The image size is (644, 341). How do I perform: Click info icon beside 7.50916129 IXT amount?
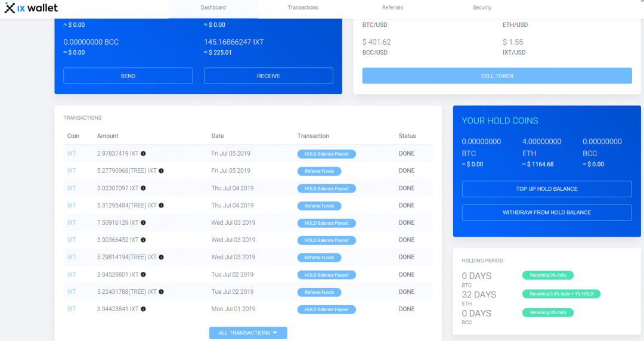coord(143,223)
